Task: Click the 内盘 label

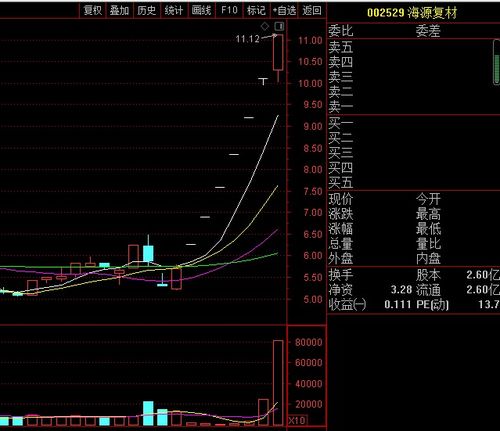Action: pos(428,258)
